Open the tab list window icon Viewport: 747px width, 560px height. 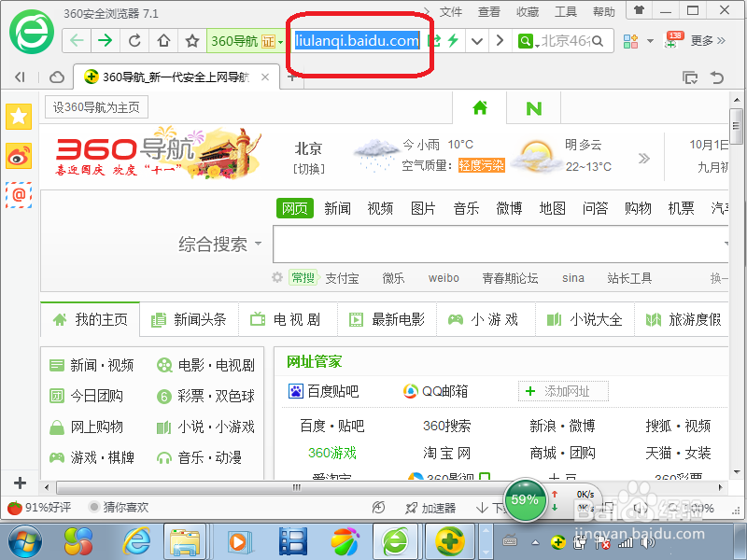[690, 77]
